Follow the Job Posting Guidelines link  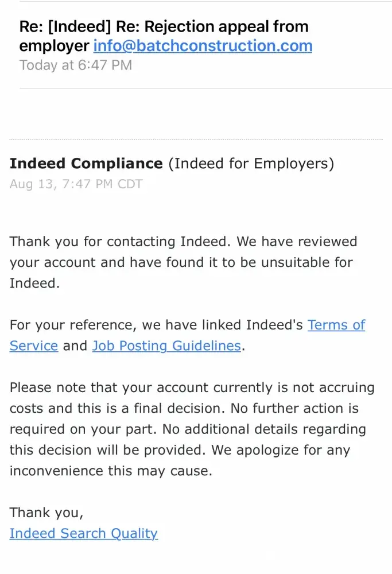166,346
